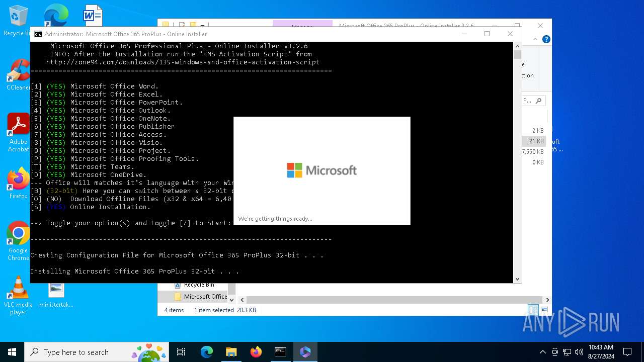
Task: Click the zone94.com activation script URL
Action: point(183,62)
